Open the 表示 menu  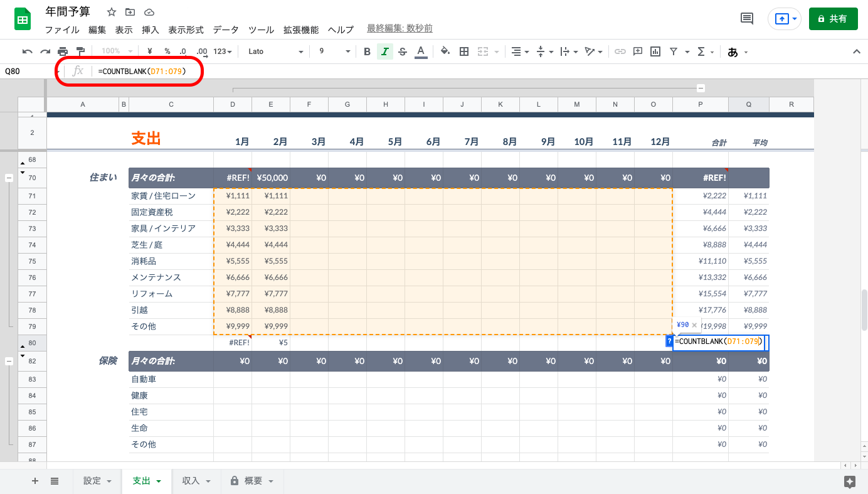tap(124, 30)
